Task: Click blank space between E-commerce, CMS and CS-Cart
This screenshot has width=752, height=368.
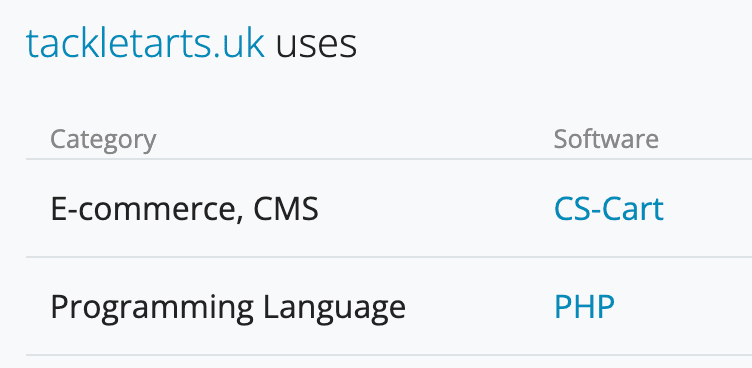Action: (x=436, y=210)
